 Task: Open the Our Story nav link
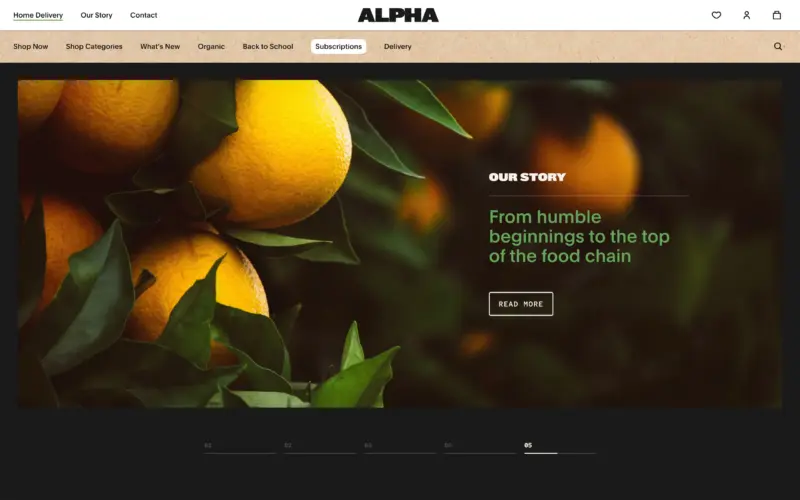[x=96, y=15]
